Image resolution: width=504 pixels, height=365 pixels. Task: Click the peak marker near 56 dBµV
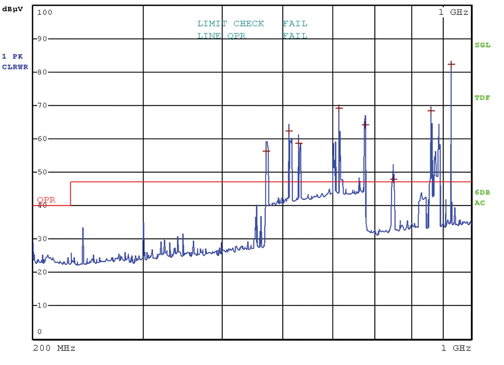click(266, 151)
